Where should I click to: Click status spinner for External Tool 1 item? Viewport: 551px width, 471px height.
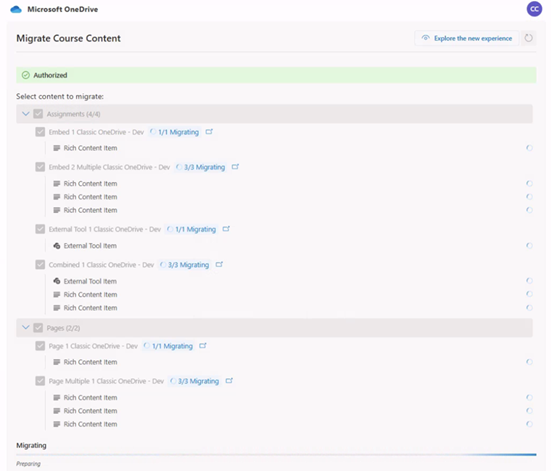[529, 245]
